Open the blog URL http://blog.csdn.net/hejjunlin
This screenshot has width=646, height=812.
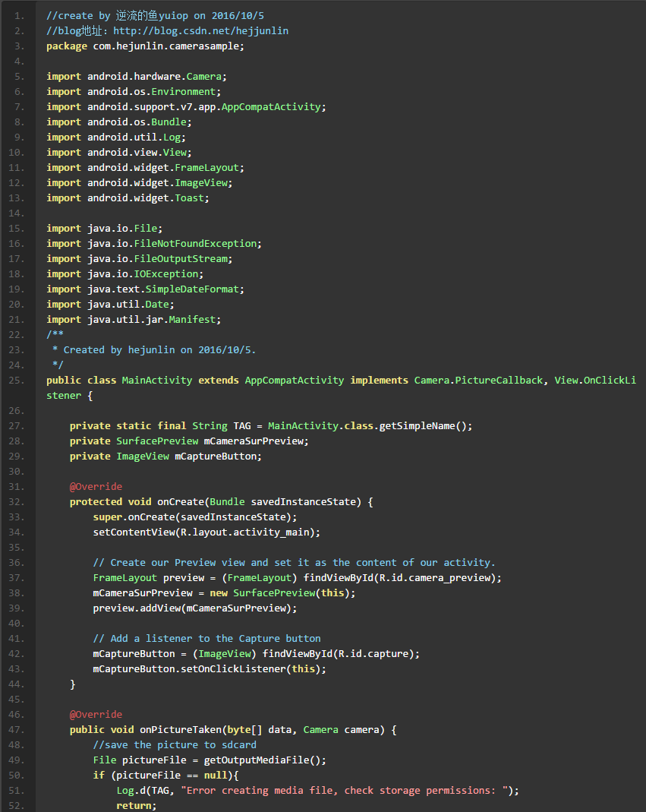(201, 31)
